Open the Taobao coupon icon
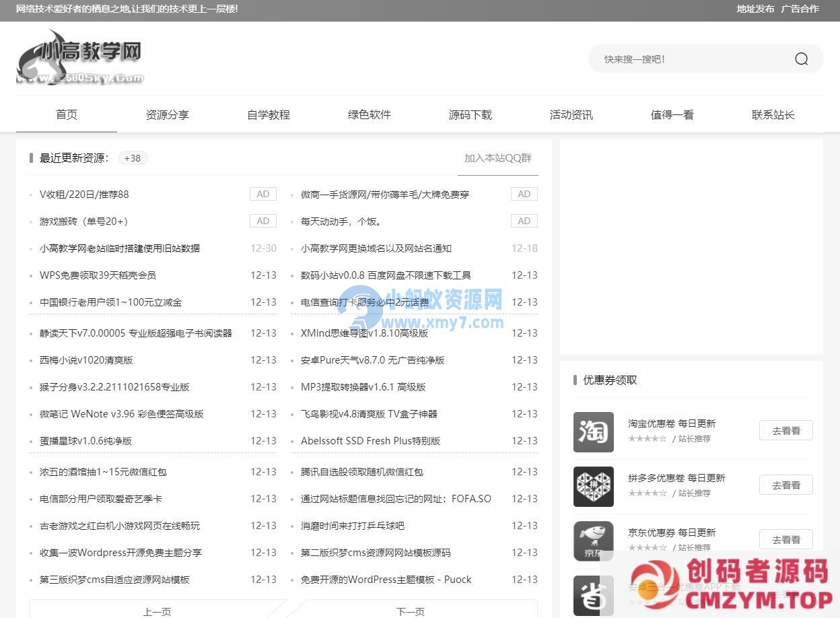Viewport: 840px width, 618px height. tap(593, 432)
